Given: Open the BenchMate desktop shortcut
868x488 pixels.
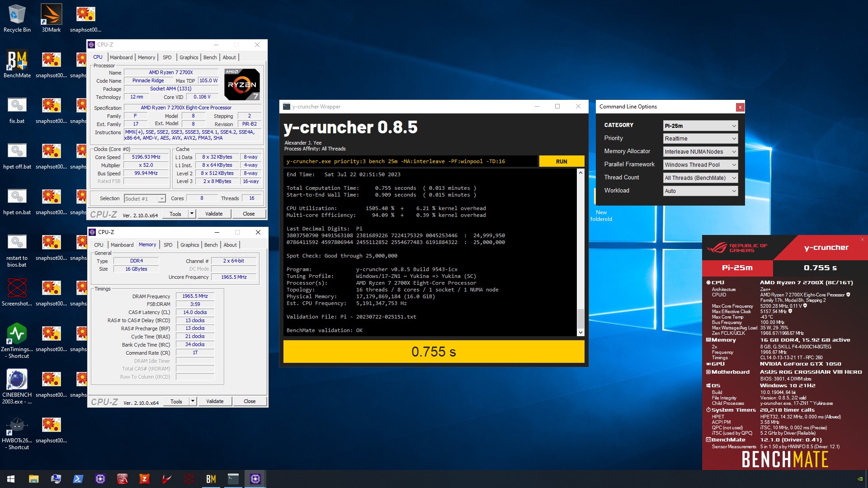Looking at the screenshot, I should (17, 64).
